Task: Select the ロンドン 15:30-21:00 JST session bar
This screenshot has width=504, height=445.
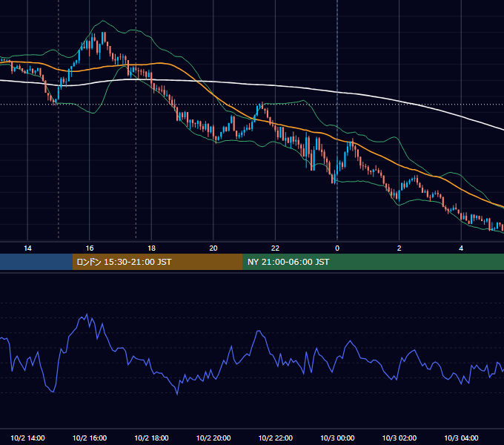Action: point(157,262)
